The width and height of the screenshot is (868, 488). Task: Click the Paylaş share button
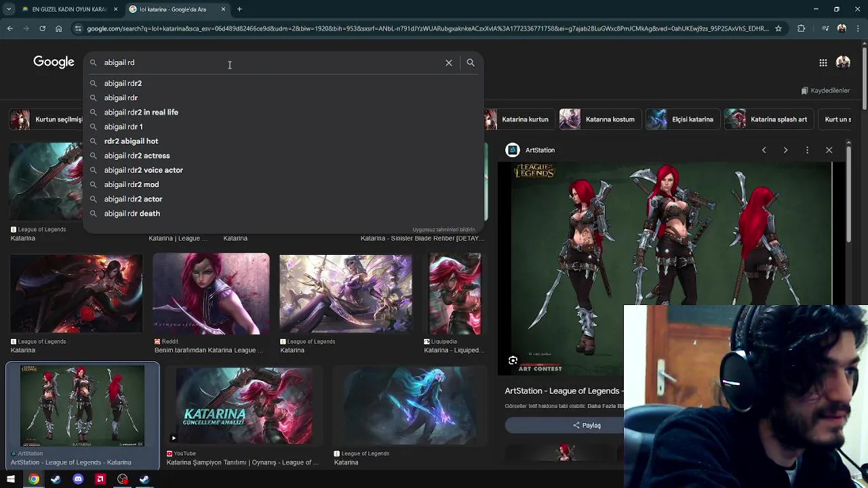[x=587, y=425]
